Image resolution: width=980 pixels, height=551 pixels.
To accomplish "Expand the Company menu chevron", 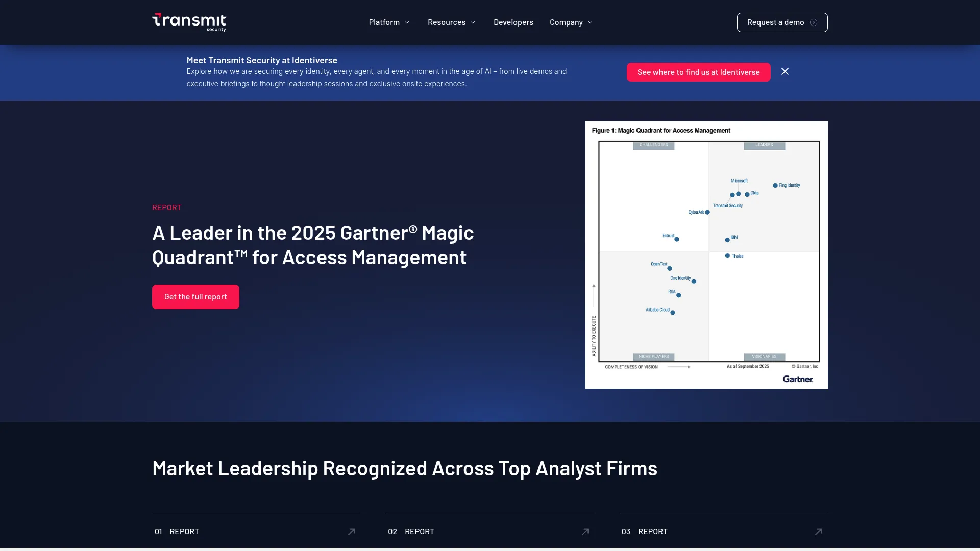I will point(590,22).
